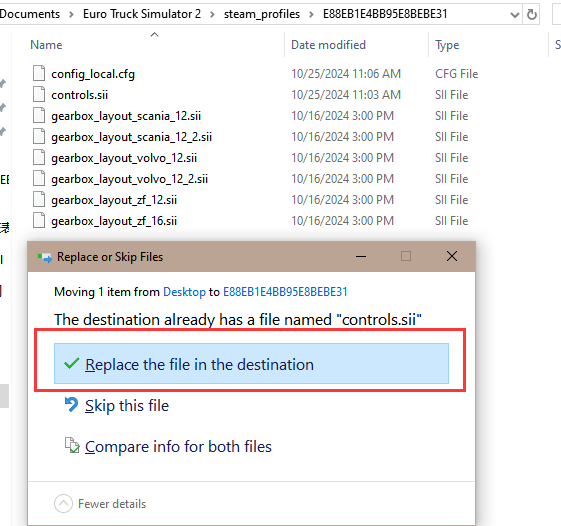Expand breadcrumb arrow after Documents
The width and height of the screenshot is (561, 526).
point(71,14)
